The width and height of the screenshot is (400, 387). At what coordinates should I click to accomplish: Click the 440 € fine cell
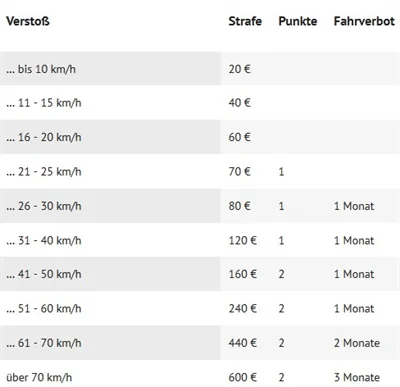[x=243, y=343]
